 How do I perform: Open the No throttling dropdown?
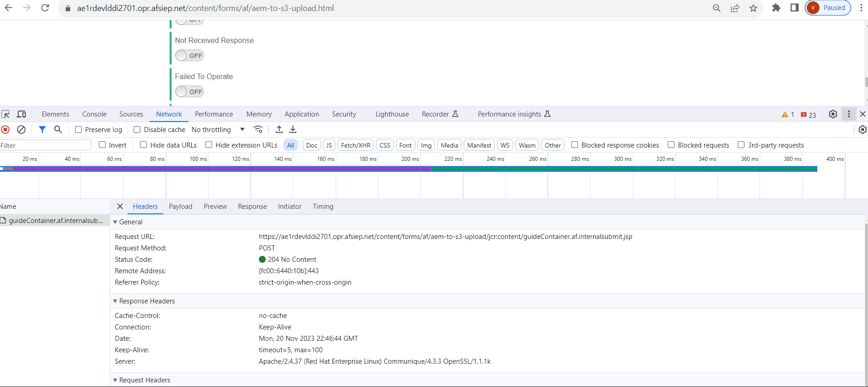tap(218, 130)
